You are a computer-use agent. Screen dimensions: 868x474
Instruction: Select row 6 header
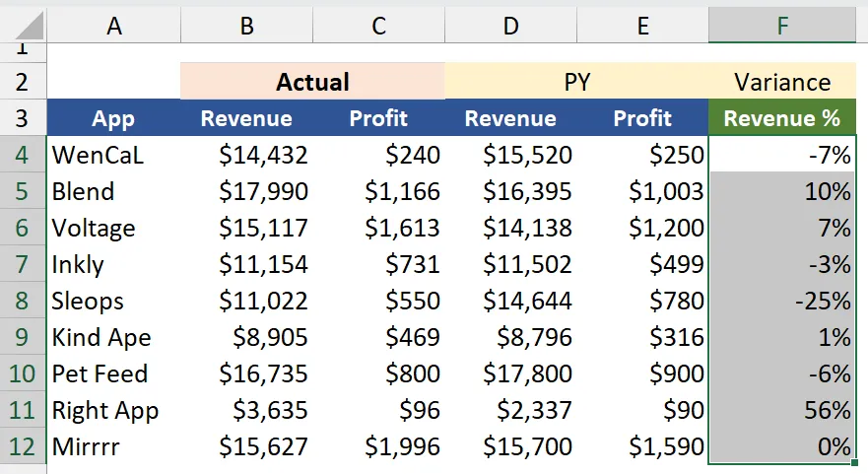point(22,228)
